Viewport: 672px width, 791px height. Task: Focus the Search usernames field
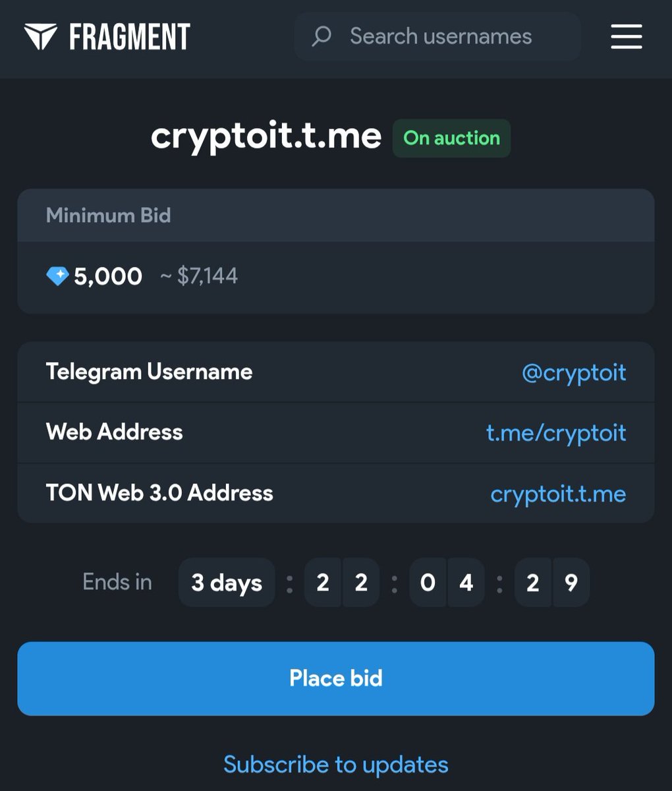437,36
